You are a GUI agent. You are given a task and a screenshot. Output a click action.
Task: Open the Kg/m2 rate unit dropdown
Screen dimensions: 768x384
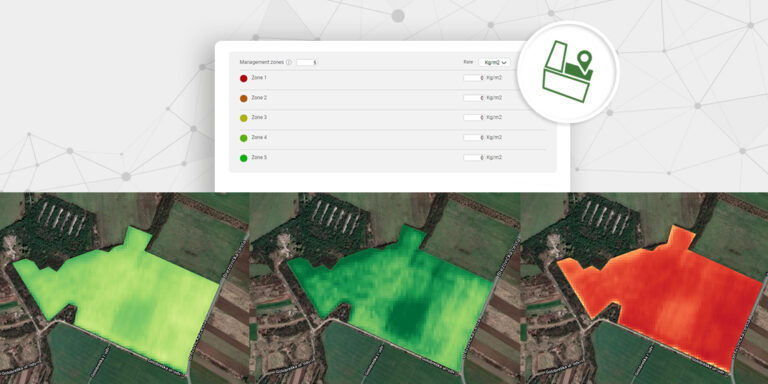click(x=495, y=62)
